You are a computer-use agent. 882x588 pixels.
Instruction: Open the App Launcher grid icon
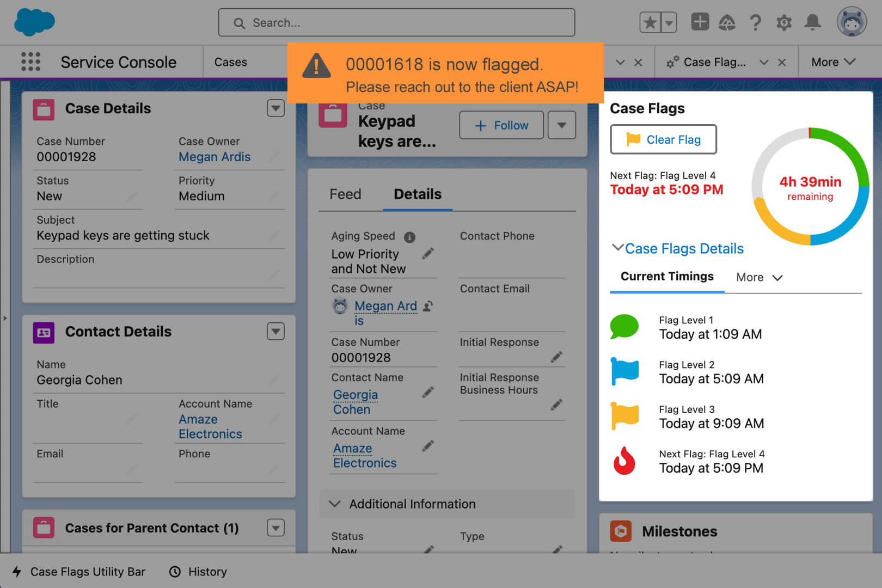tap(31, 62)
